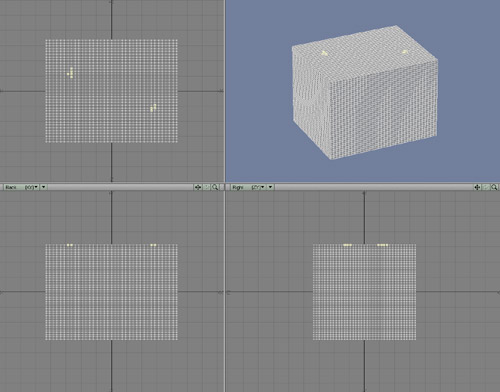
Task: Click the zoom magnifier in Back viewport titlebar
Action: coord(215,187)
